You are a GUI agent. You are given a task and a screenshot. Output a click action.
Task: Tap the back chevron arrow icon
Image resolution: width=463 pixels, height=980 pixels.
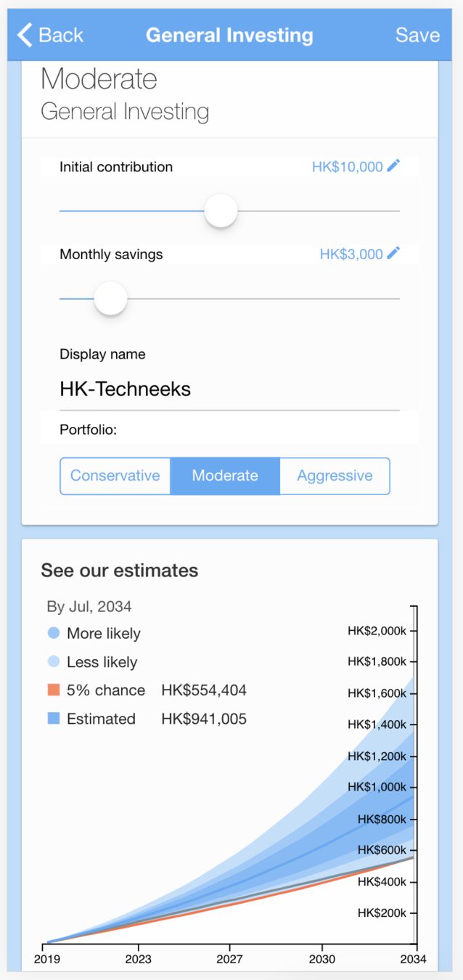pos(25,35)
